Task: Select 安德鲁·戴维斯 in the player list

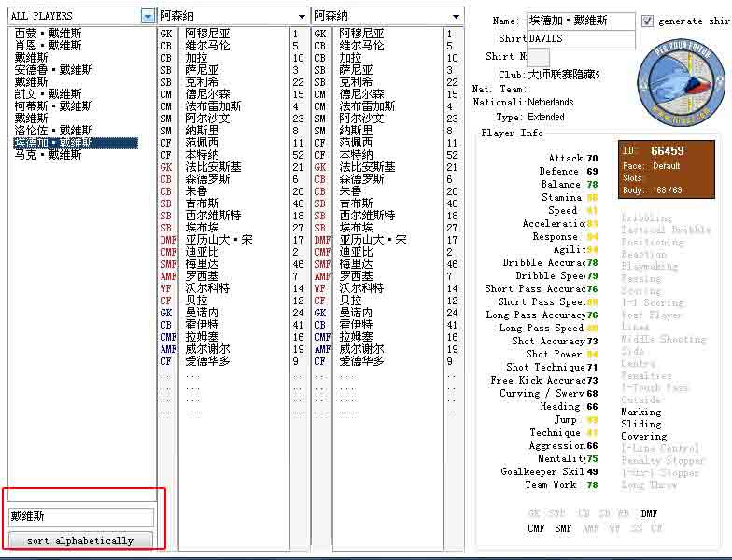Action: coord(54,69)
